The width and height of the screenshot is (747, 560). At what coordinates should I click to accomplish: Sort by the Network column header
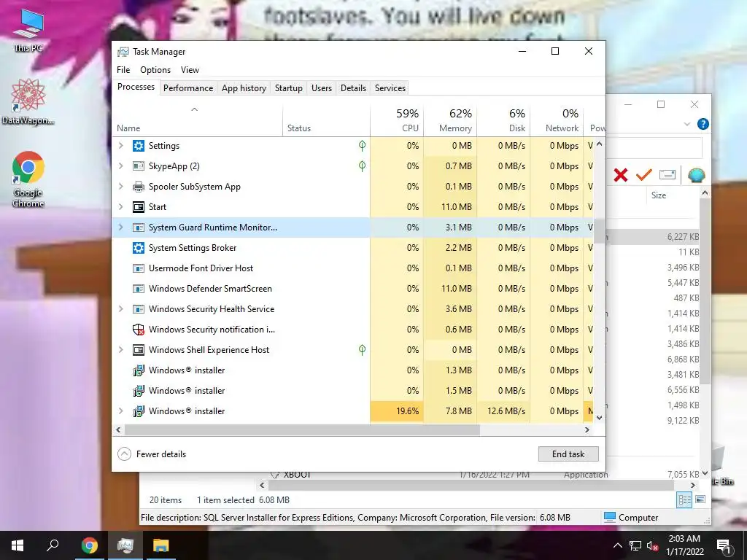[557, 120]
